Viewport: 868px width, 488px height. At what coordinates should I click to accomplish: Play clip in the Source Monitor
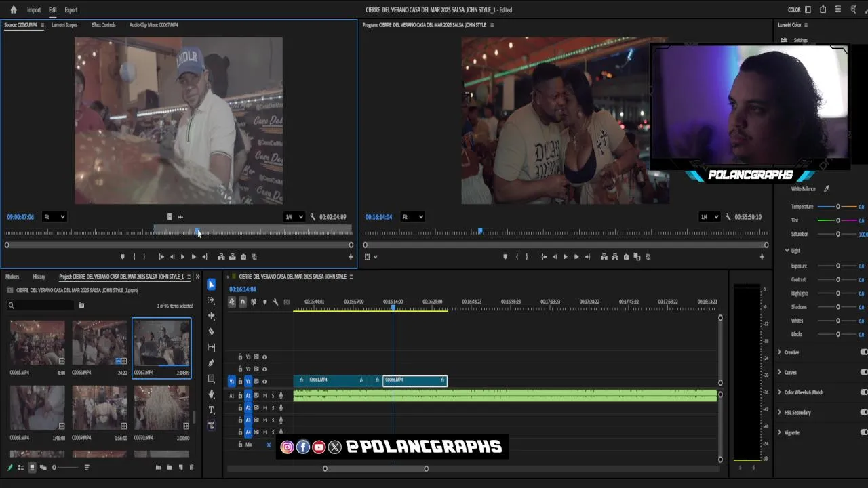click(182, 257)
